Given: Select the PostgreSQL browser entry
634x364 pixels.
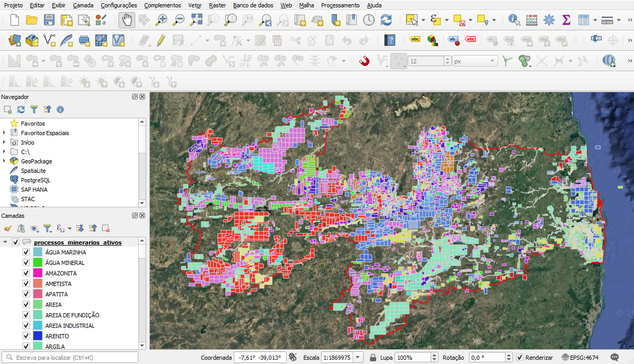Looking at the screenshot, I should (x=36, y=180).
